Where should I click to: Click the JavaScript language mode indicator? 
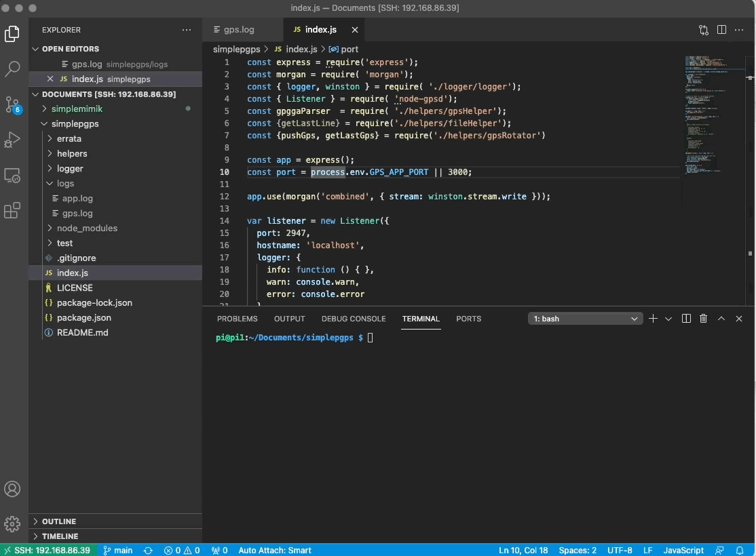[x=683, y=550]
